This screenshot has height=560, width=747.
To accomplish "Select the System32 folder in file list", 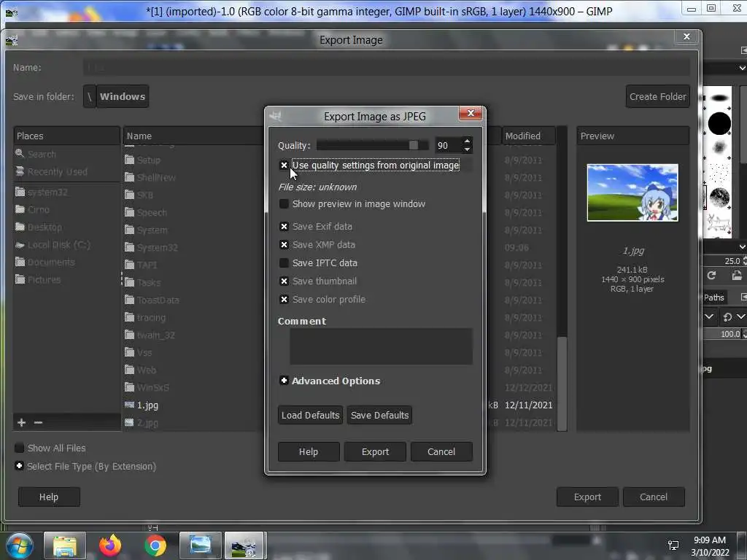I will coord(157,248).
